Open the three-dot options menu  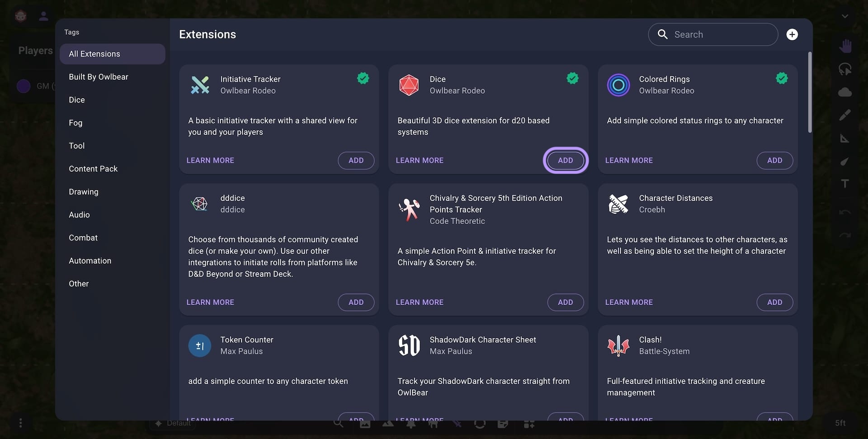pyautogui.click(x=20, y=423)
